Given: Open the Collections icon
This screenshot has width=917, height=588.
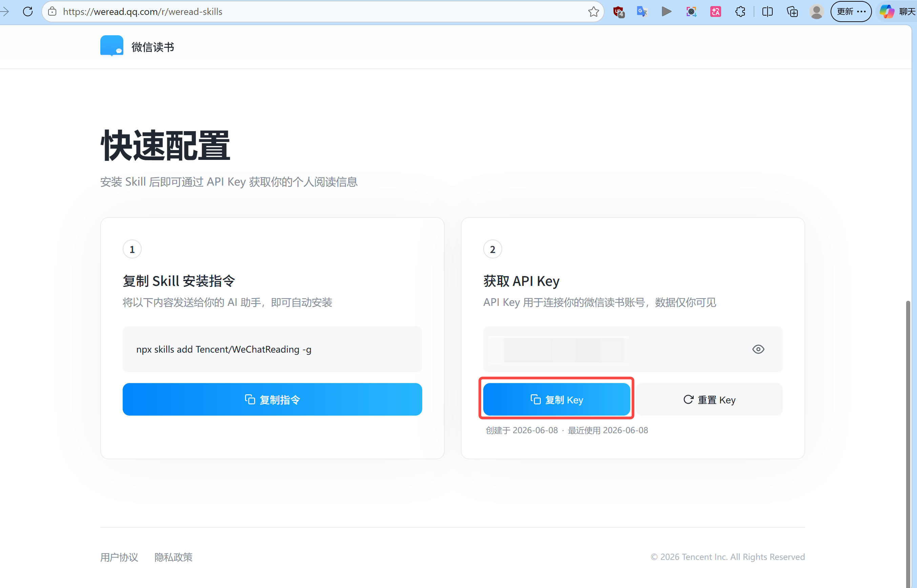Looking at the screenshot, I should 792,12.
